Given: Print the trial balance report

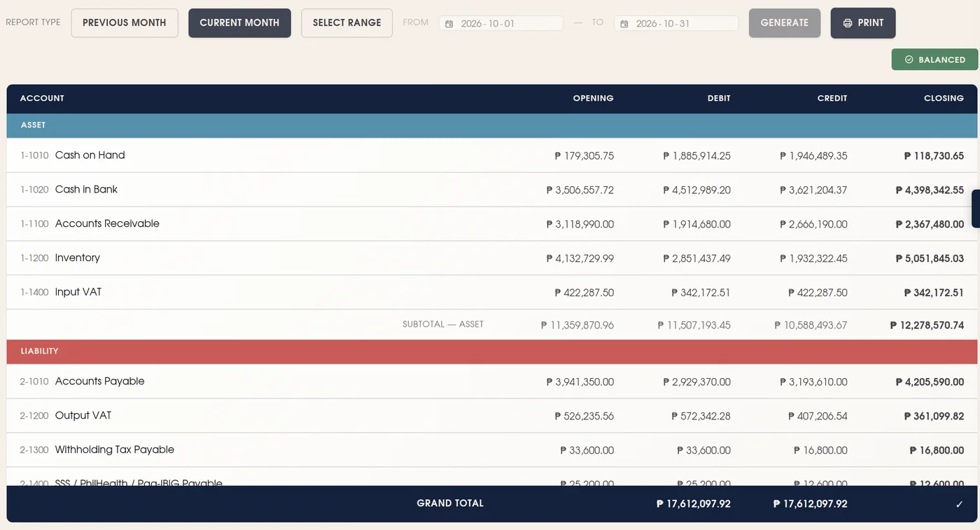Looking at the screenshot, I should tap(863, 23).
